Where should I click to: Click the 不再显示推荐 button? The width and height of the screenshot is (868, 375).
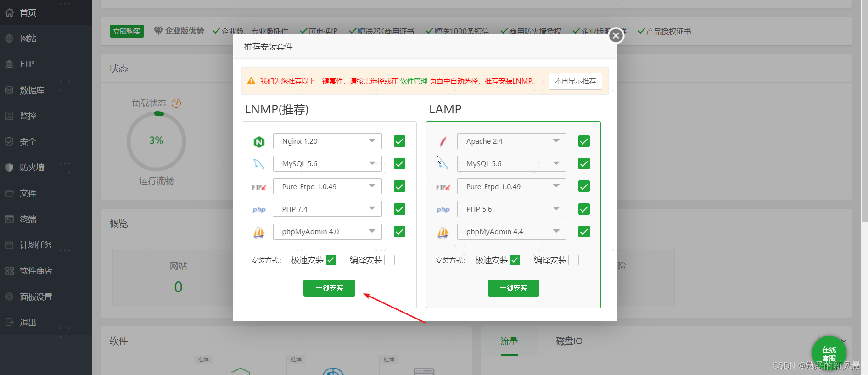[x=575, y=81]
